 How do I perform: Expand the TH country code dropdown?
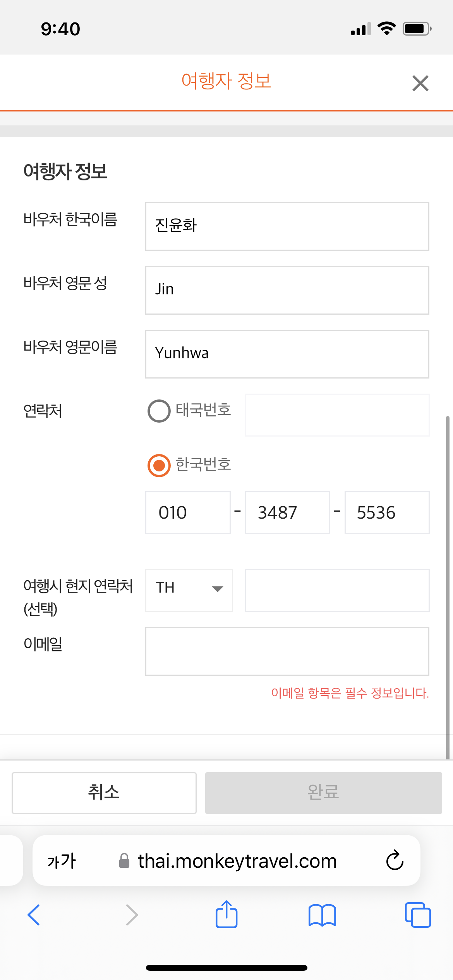pos(189,590)
